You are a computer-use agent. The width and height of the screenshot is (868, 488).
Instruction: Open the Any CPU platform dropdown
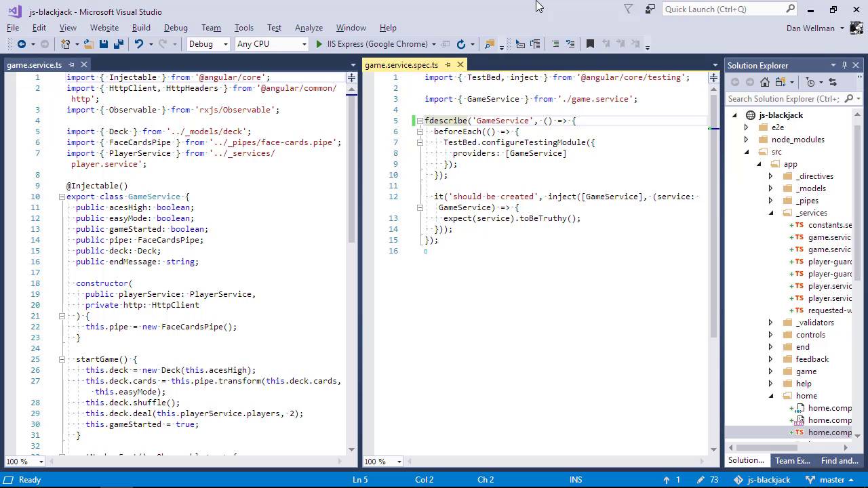point(271,44)
